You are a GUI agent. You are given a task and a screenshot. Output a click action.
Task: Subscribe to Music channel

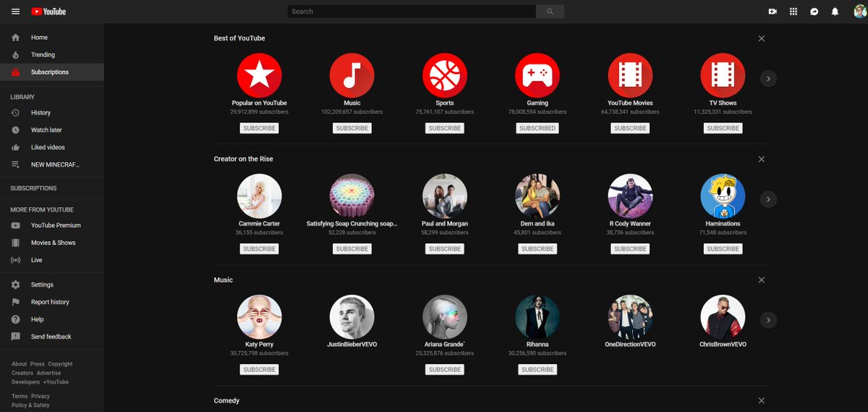tap(352, 128)
